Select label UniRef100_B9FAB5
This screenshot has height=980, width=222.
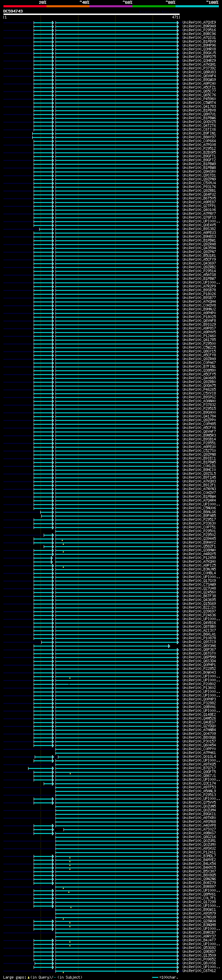click(199, 516)
